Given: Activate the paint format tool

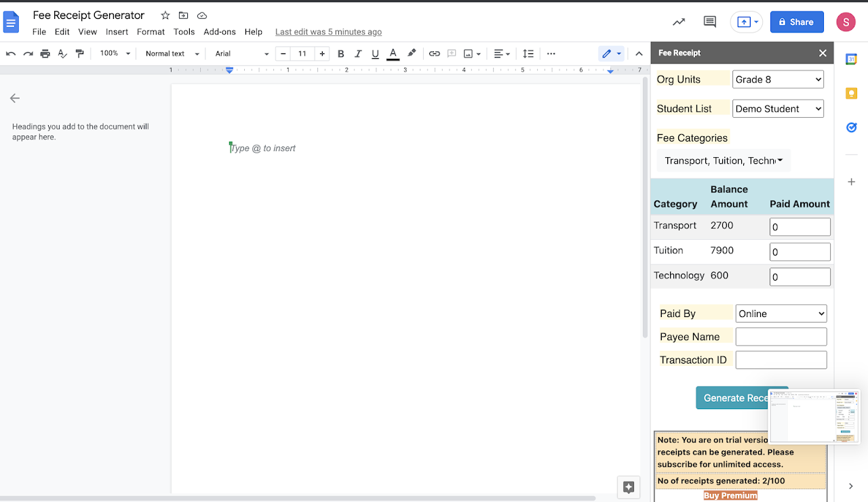Looking at the screenshot, I should coord(80,54).
